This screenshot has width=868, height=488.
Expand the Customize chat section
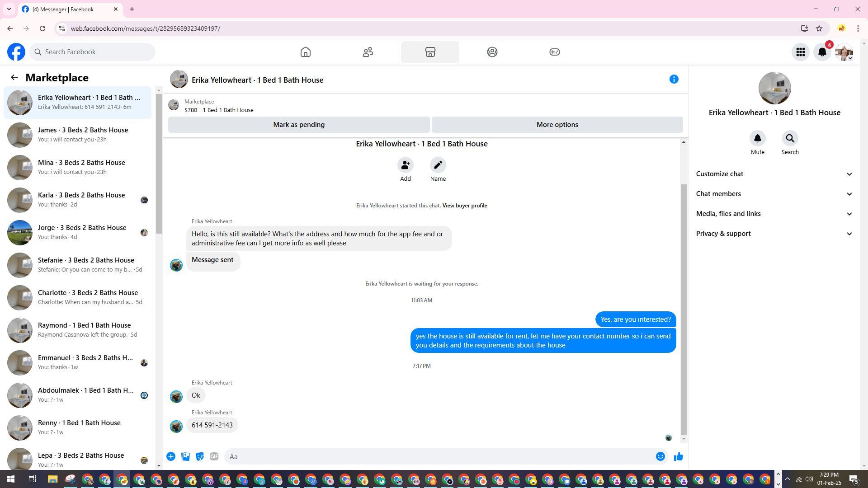click(774, 174)
